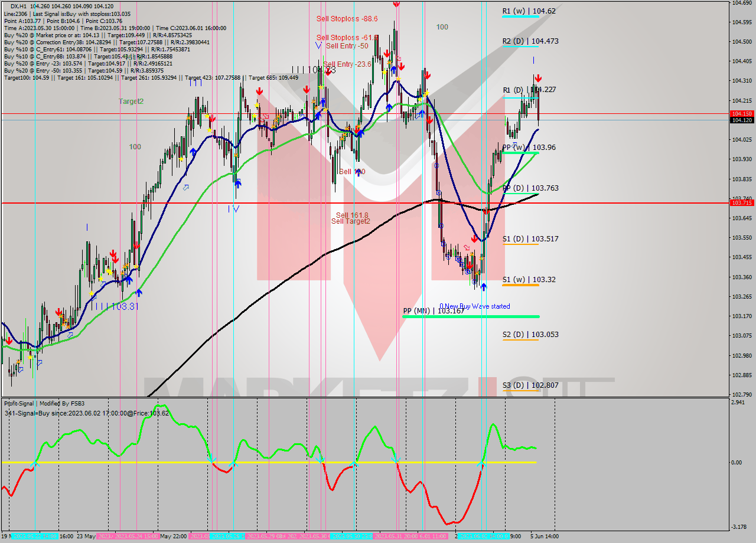Click the 103.930 price axis value
The height and width of the screenshot is (543, 756).
pos(741,159)
